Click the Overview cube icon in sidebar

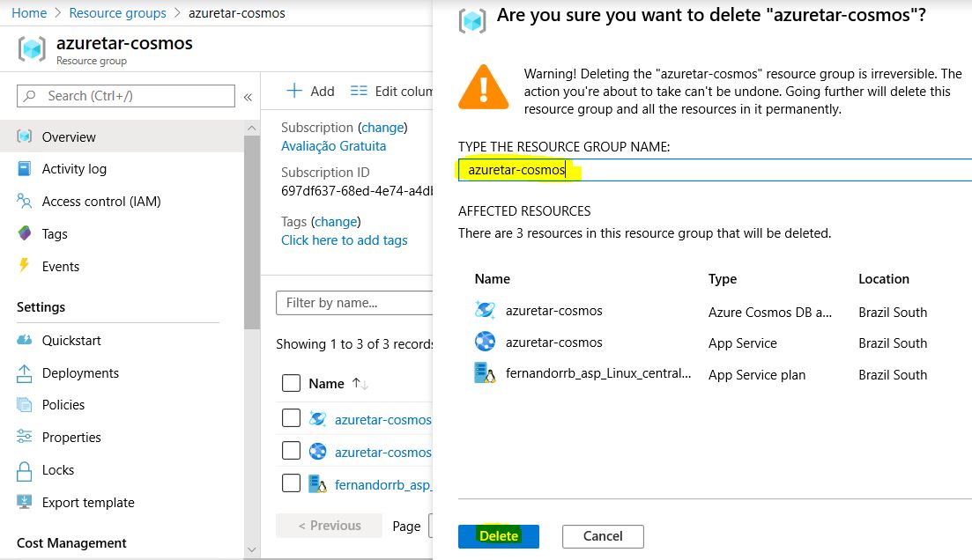pos(24,136)
